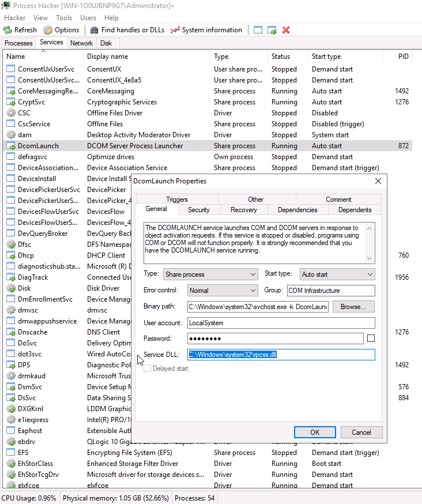422x504 pixels.
Task: Open the Recovery tab in properties dialog
Action: coord(244,210)
